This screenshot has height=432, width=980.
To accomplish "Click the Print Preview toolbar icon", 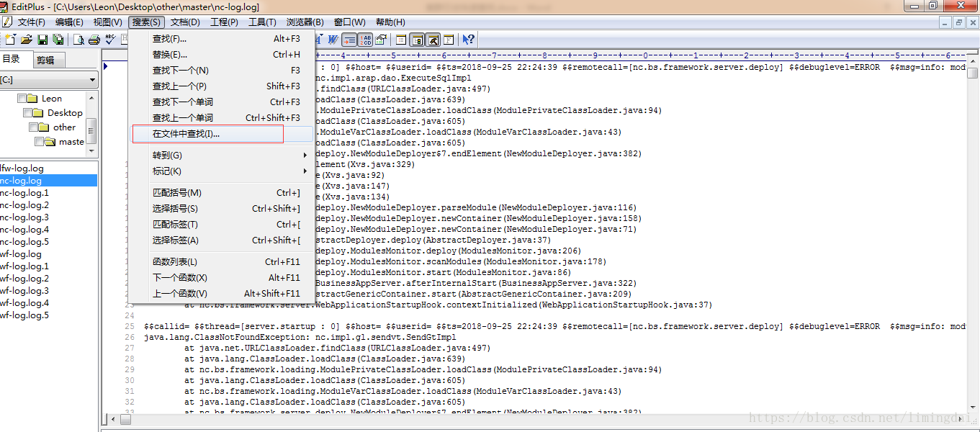I will pyautogui.click(x=78, y=40).
